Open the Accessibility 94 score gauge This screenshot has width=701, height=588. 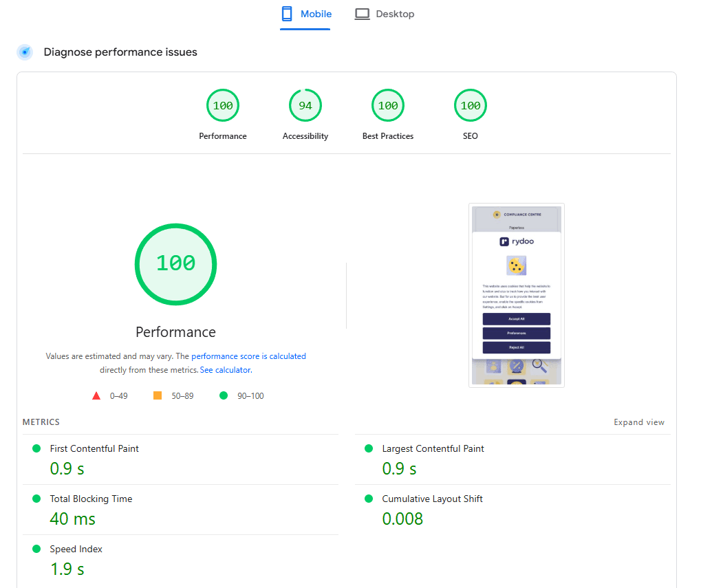click(x=305, y=106)
